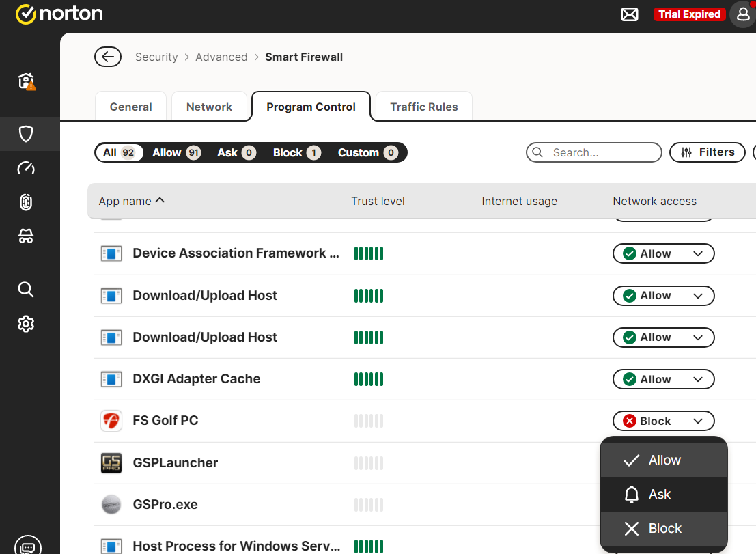Image resolution: width=756 pixels, height=554 pixels.
Task: Select the Performance speedometer icon in sidebar
Action: [x=26, y=168]
